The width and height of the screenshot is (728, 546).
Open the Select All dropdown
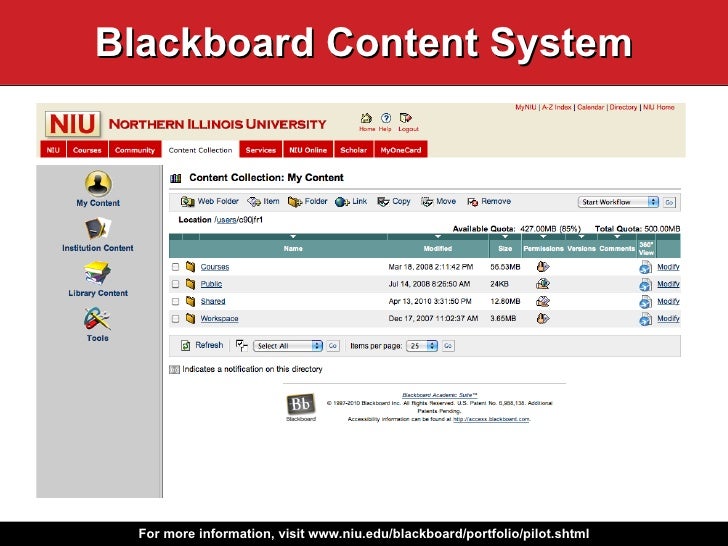(x=287, y=346)
